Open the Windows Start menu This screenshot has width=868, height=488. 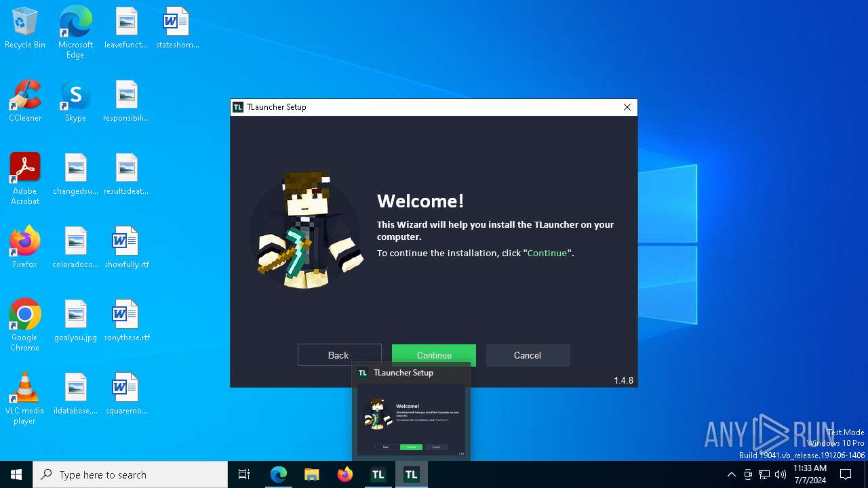tap(16, 474)
